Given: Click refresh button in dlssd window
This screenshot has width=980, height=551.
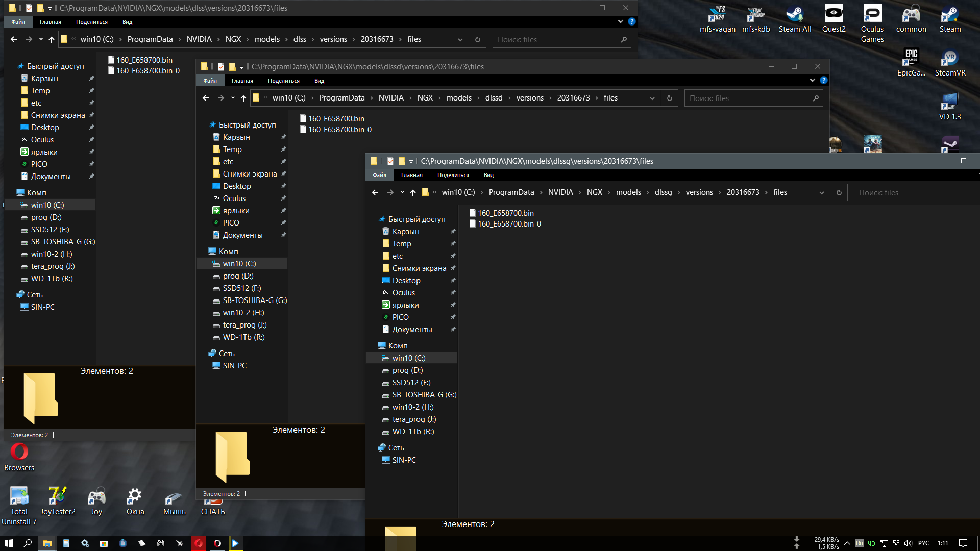Looking at the screenshot, I should (x=670, y=98).
